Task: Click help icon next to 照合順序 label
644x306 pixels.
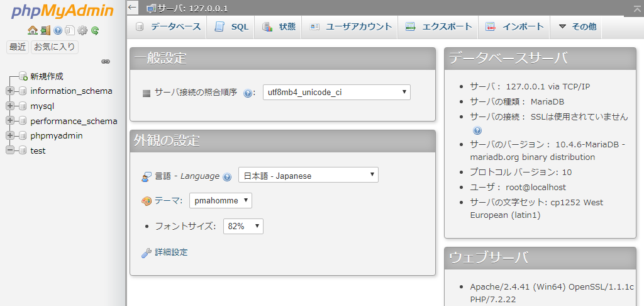Action: (248, 93)
